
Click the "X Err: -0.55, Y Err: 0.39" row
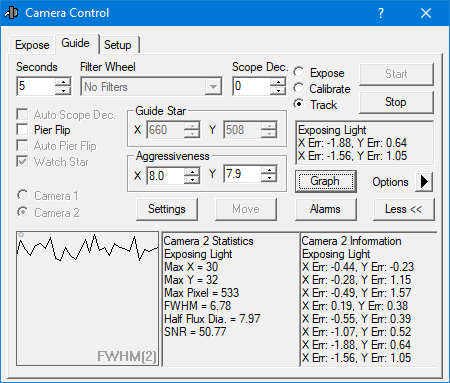pos(356,319)
